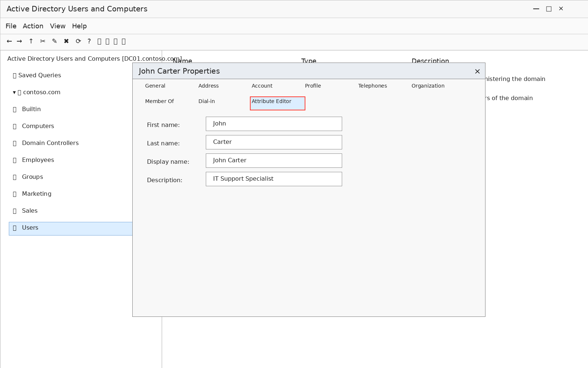
Task: Click the pencil Edit toolbar icon
Action: coord(54,41)
